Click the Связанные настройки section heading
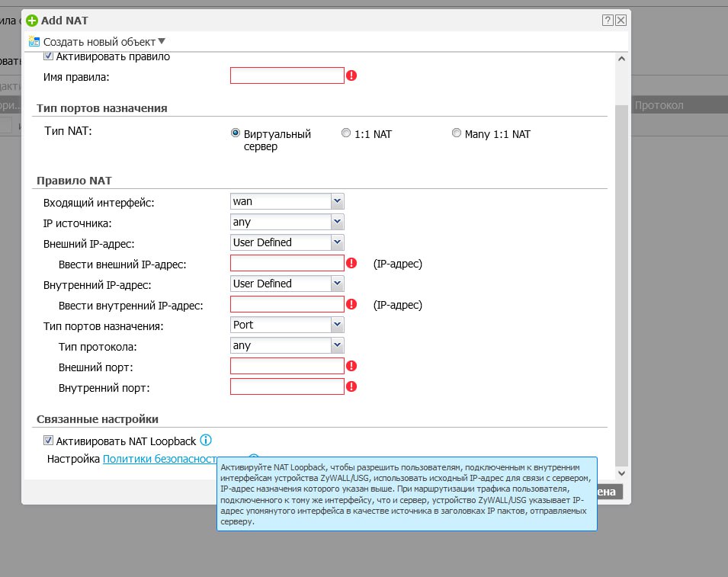 (x=98, y=419)
